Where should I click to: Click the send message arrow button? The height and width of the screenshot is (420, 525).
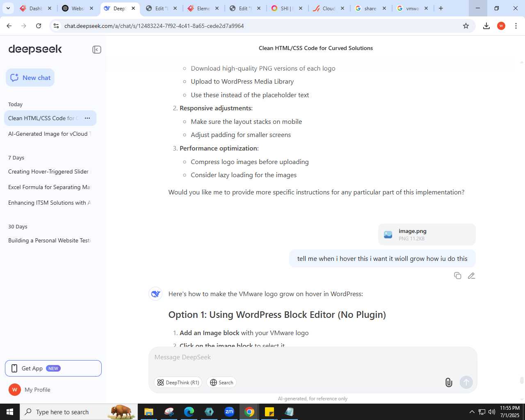click(466, 383)
